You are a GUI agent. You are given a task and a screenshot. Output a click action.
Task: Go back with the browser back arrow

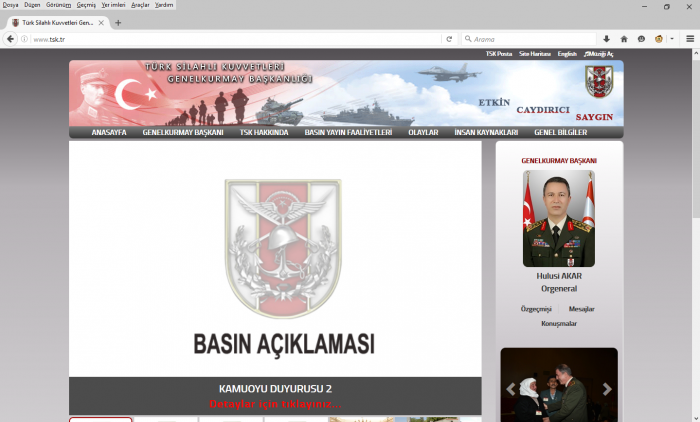coord(10,39)
